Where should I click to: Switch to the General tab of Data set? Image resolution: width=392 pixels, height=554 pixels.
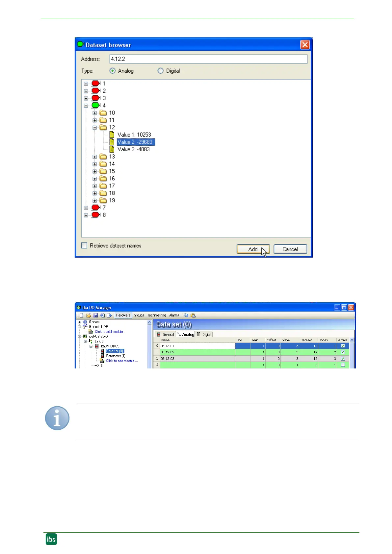(x=165, y=334)
